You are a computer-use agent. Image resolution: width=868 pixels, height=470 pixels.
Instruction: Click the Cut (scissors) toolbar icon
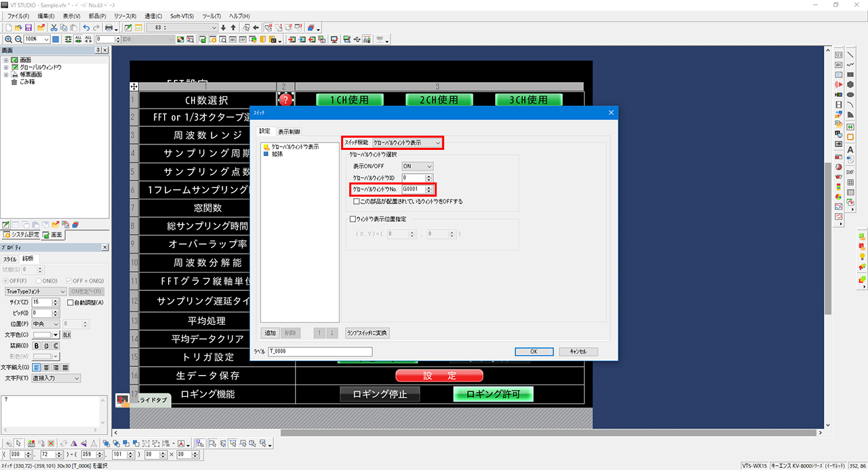[x=54, y=28]
